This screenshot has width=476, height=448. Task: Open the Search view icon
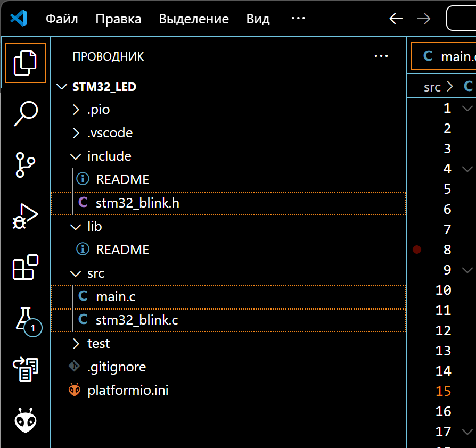click(26, 113)
